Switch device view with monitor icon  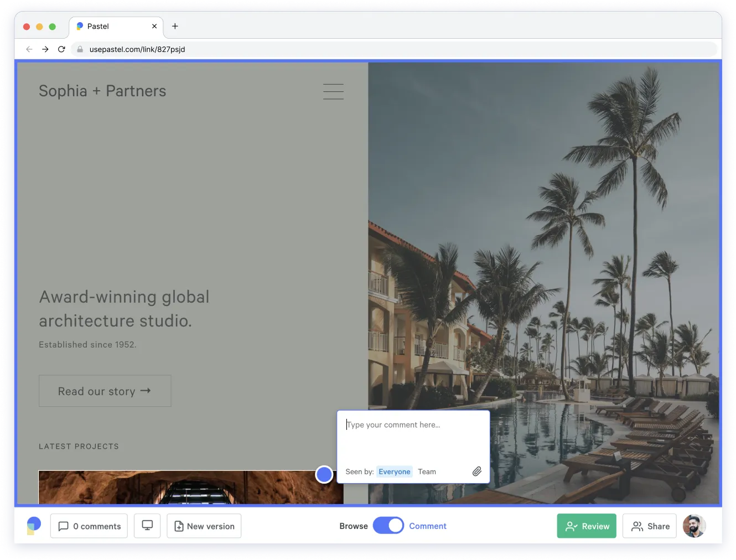147,526
